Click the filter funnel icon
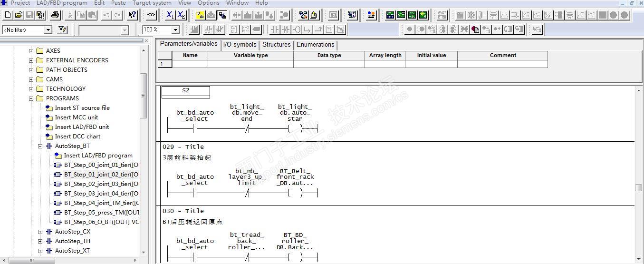 pos(62,29)
